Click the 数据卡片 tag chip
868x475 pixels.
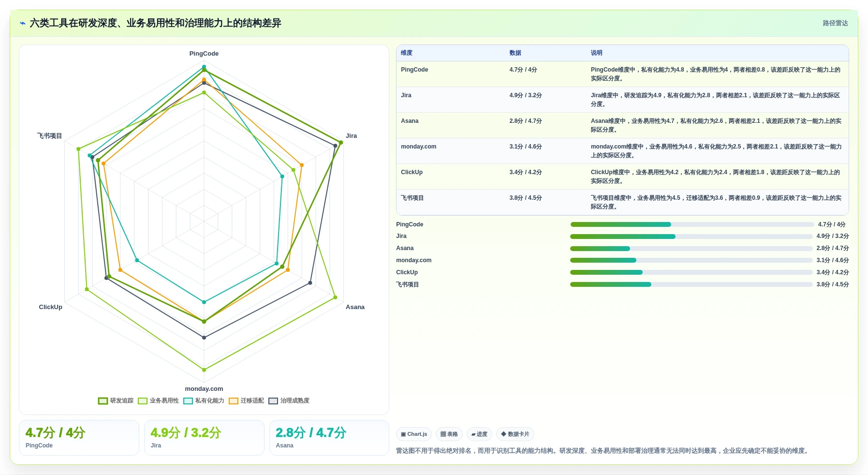tap(515, 434)
